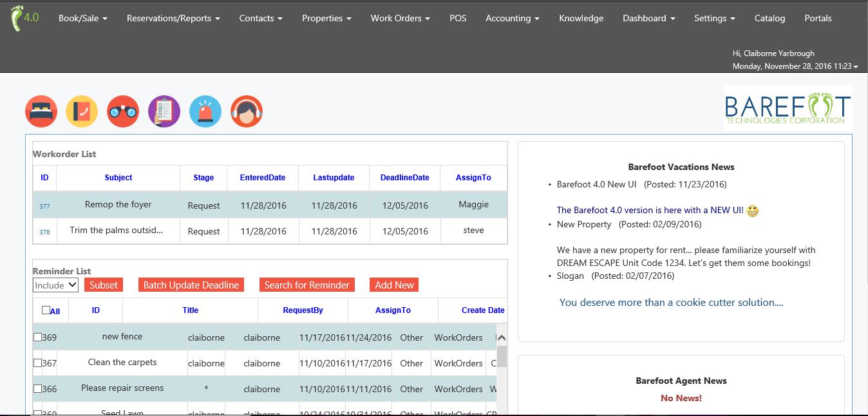This screenshot has width=868, height=416.
Task: Click the "You deserve more than a cookie cutter" slogan
Action: coord(672,302)
